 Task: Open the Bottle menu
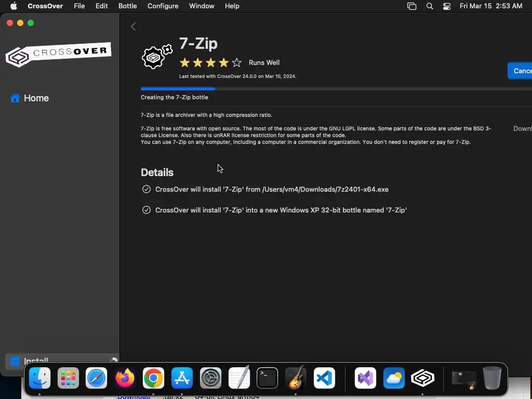tap(128, 6)
